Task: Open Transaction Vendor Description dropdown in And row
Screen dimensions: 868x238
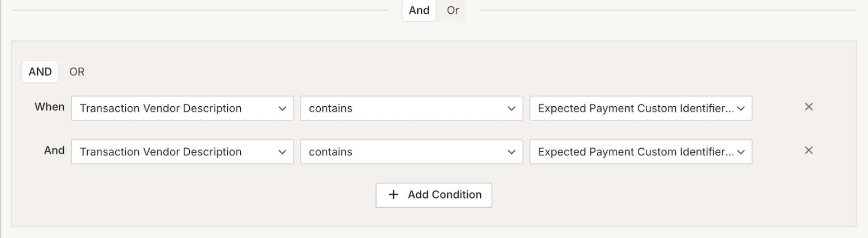Action: (x=174, y=152)
